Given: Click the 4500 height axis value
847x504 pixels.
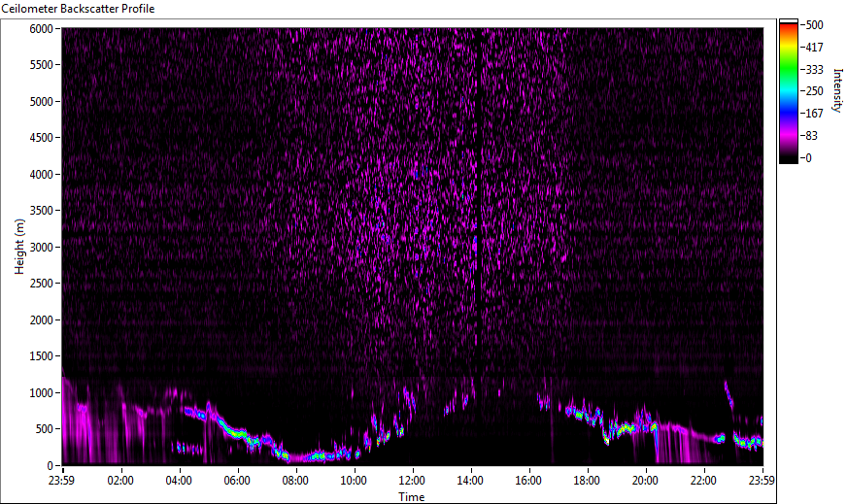Looking at the screenshot, I should (41, 138).
